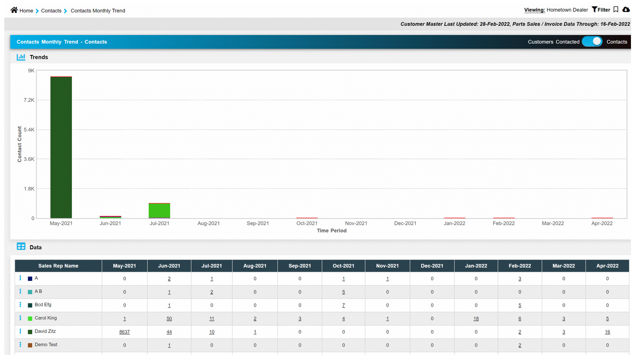Click the brown swatch for Demo Test

coord(30,345)
